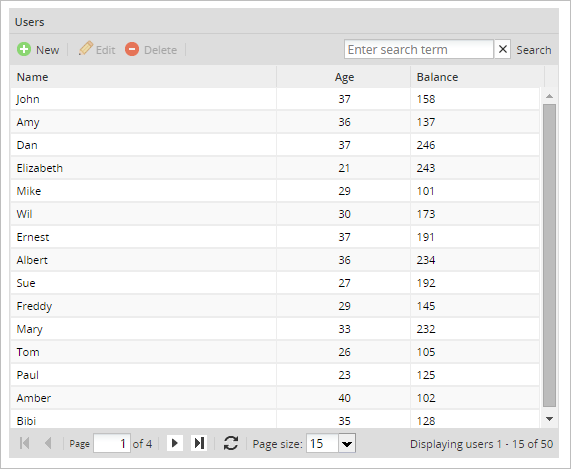Jump to the last page
The width and height of the screenshot is (571, 469).
tap(199, 443)
